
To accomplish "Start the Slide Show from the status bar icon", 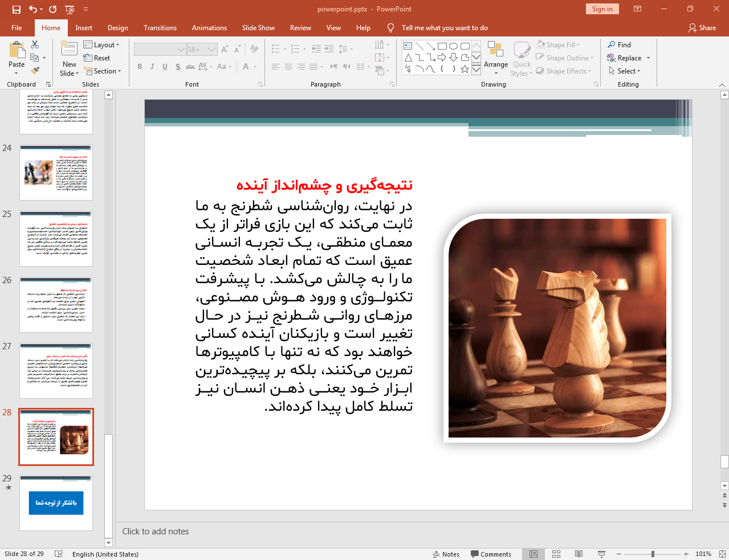I will click(601, 554).
